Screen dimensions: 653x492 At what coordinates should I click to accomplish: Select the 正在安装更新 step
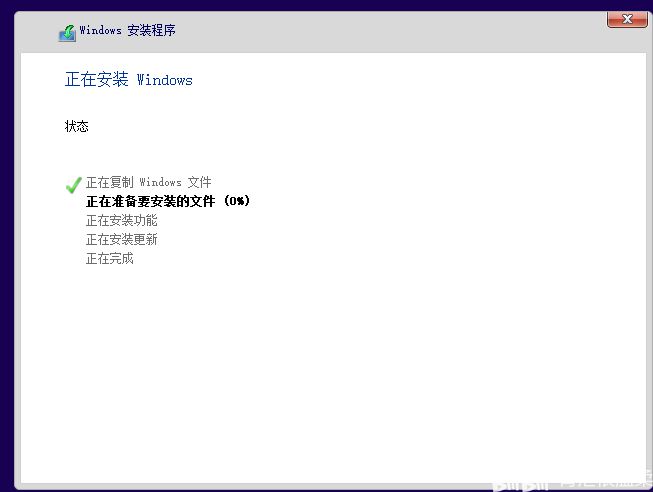122,240
